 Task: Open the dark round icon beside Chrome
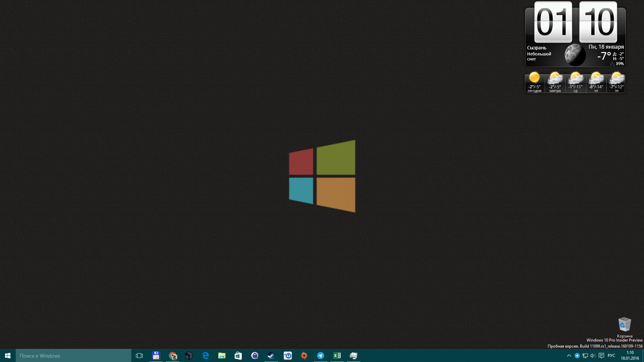pos(189,356)
